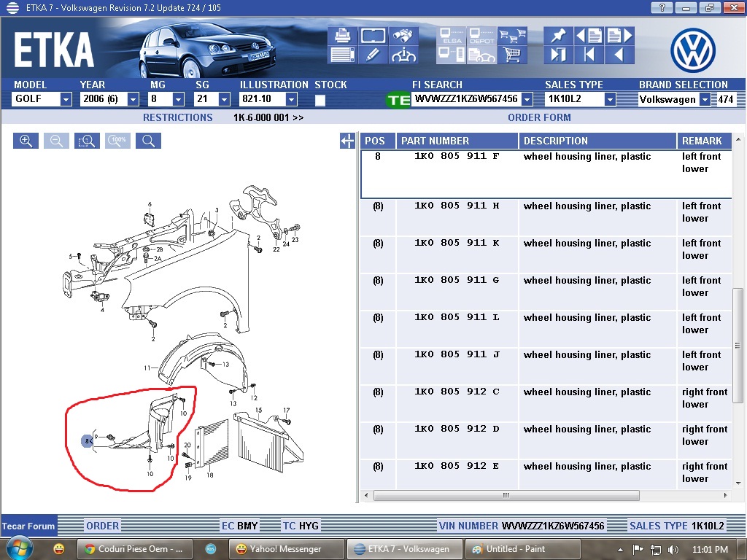Open the single shopping cart
Image resolution: width=747 pixels, height=560 pixels.
(512, 55)
